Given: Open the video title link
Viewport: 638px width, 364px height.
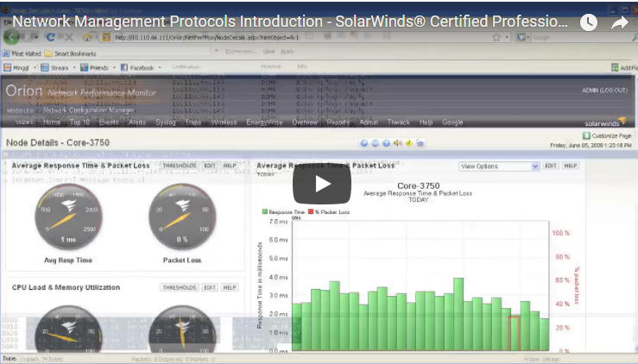Looking at the screenshot, I should point(290,22).
